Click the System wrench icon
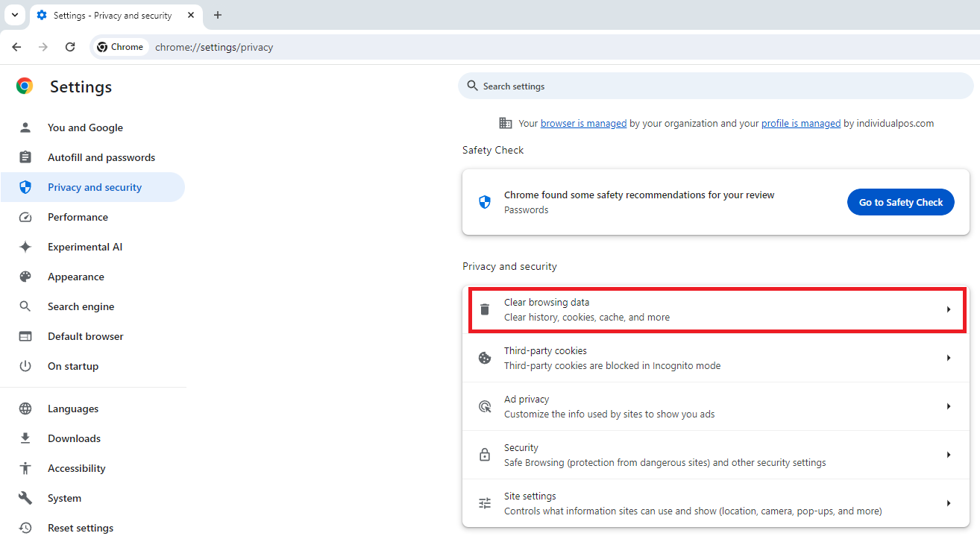The height and width of the screenshot is (536, 980). click(25, 498)
